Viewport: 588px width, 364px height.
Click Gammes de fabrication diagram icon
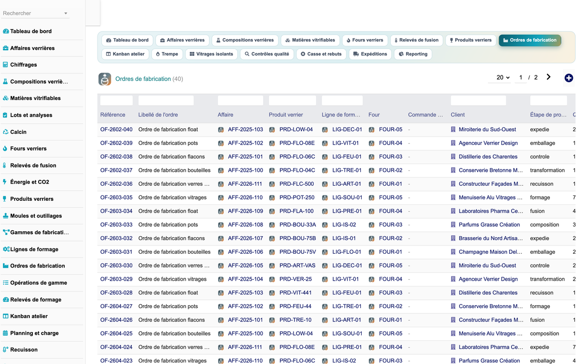pyautogui.click(x=6, y=232)
